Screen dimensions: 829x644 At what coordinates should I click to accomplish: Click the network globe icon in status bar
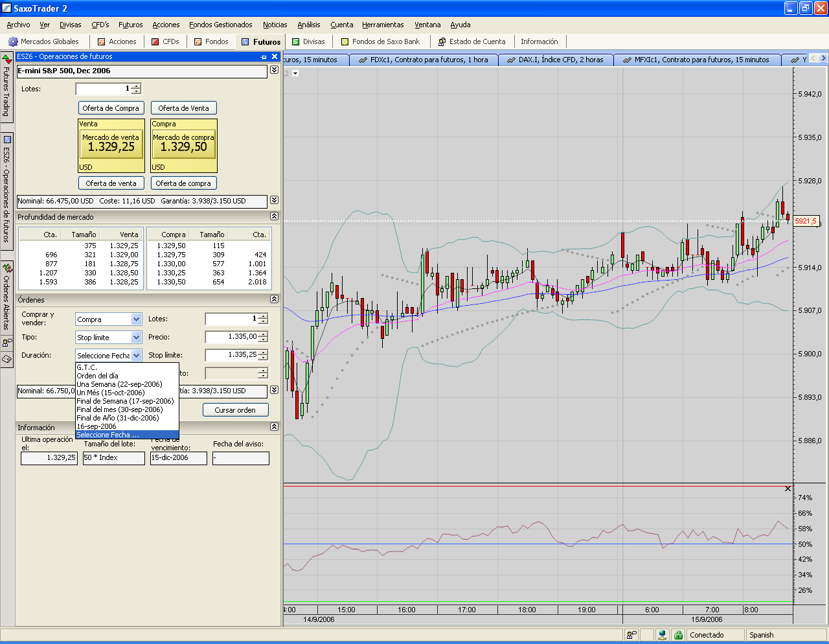pyautogui.click(x=661, y=635)
